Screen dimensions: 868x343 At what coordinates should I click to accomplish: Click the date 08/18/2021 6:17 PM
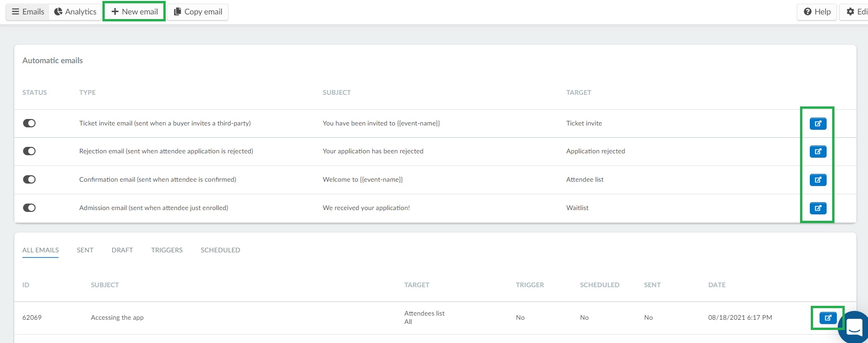(740, 317)
